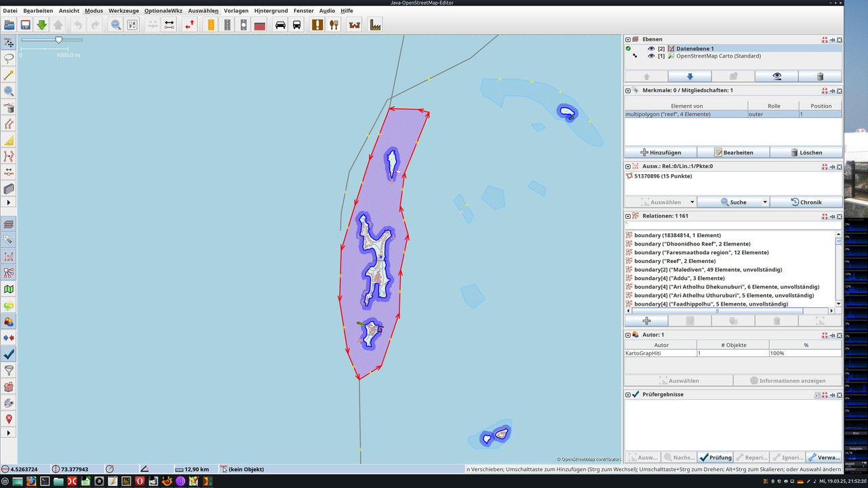The height and width of the screenshot is (488, 868).
Task: Apply the factory preset icon
Action: [375, 25]
